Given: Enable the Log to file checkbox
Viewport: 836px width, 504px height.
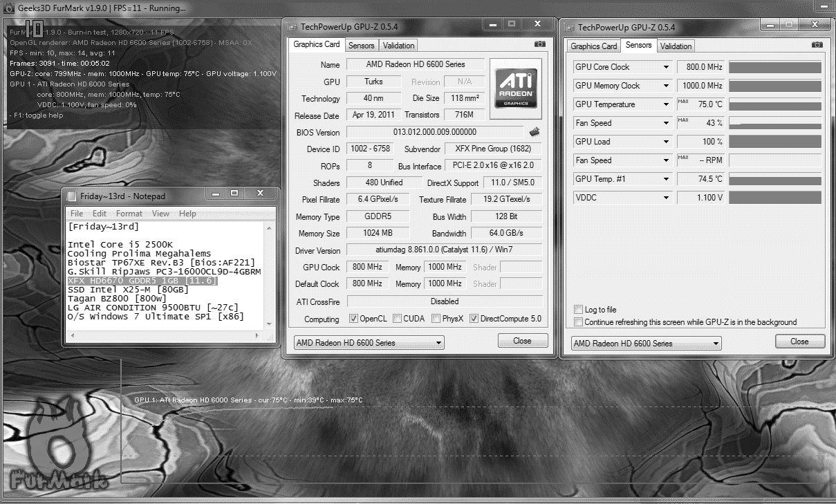Looking at the screenshot, I should tap(578, 310).
